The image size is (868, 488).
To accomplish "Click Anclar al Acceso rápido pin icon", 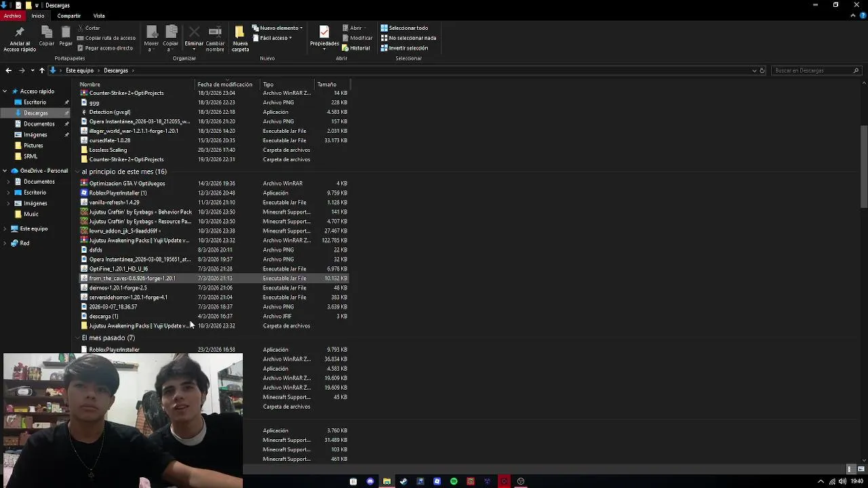I will click(20, 32).
